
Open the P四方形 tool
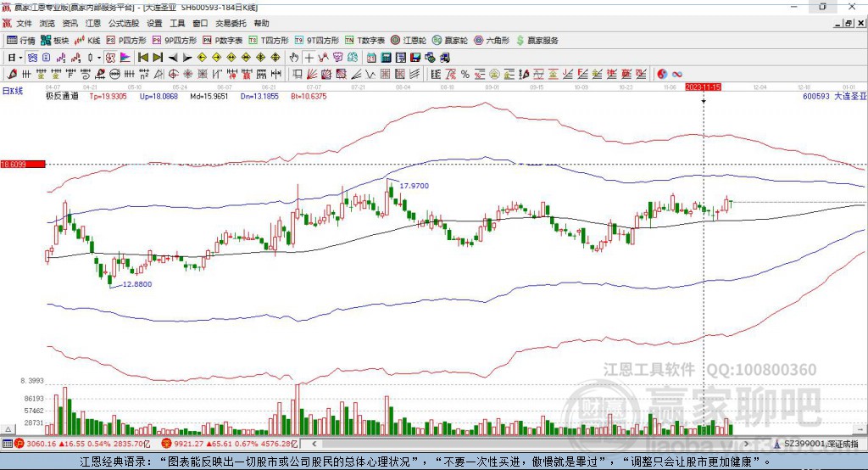[x=126, y=41]
